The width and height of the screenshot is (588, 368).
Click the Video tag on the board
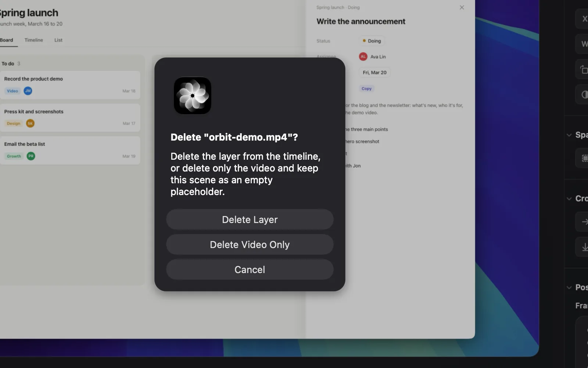(12, 91)
